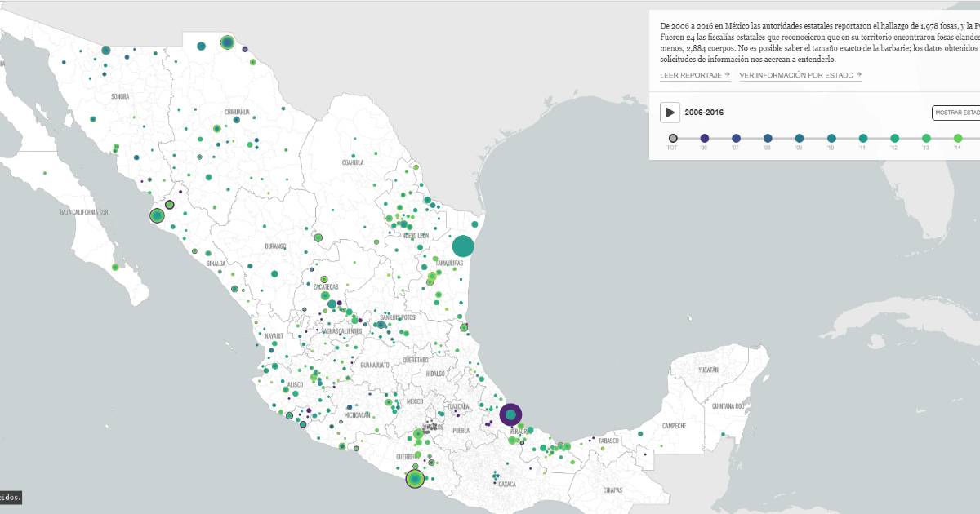Click the large purple-ringed circle in Veracruz

pos(510,414)
